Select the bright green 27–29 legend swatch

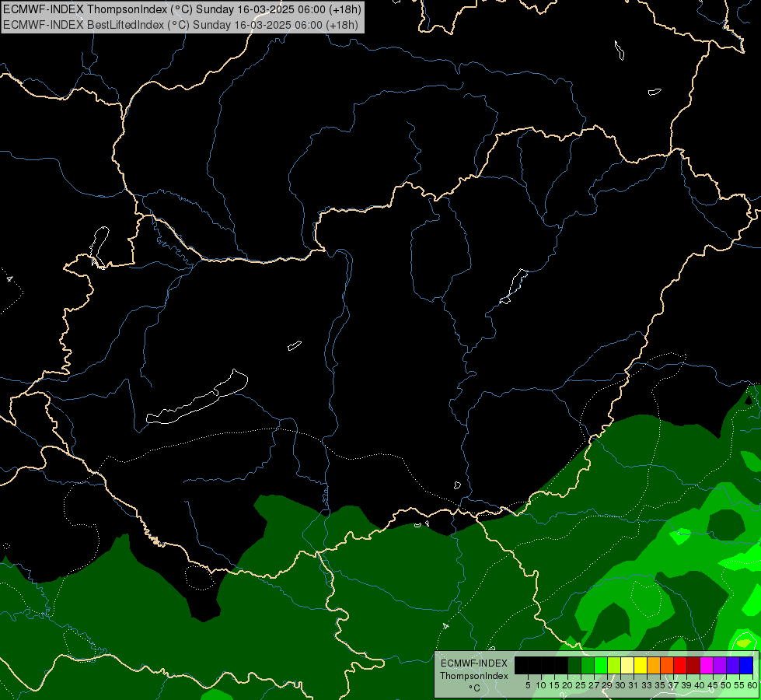tap(601, 665)
